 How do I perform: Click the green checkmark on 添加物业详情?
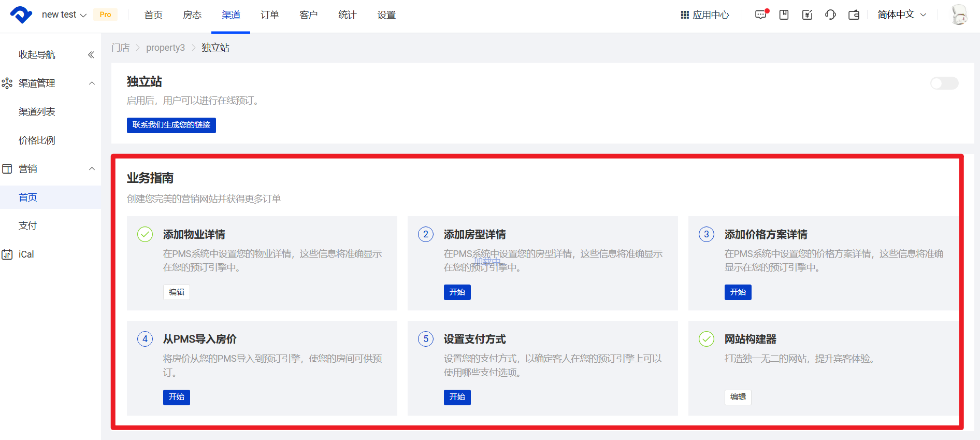pyautogui.click(x=145, y=234)
